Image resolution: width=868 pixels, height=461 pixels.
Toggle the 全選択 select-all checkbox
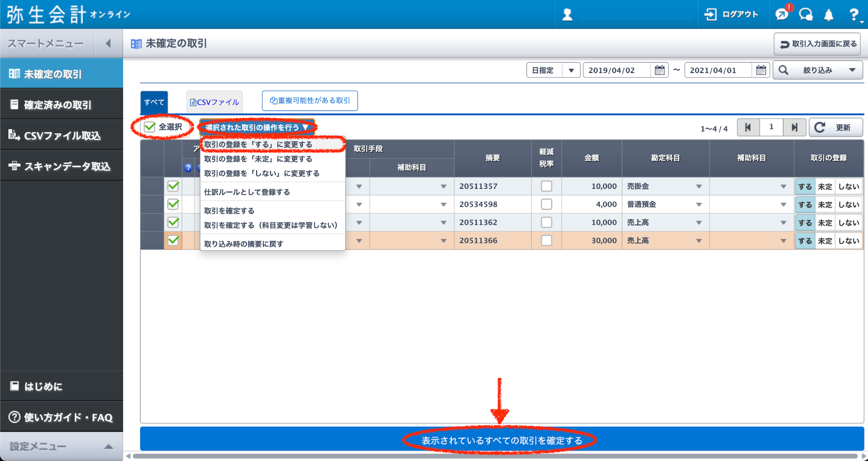(150, 127)
